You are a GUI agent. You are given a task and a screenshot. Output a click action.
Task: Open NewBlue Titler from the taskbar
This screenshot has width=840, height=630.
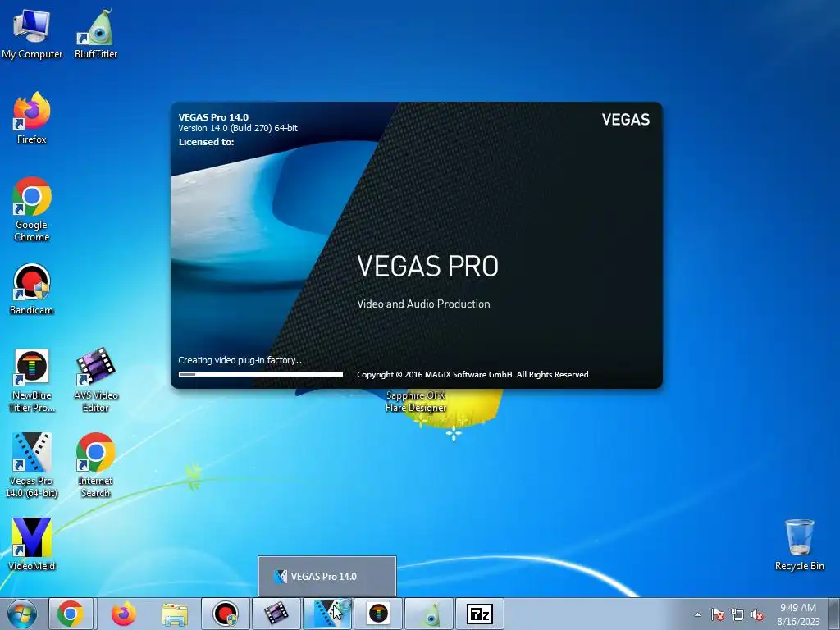(378, 614)
